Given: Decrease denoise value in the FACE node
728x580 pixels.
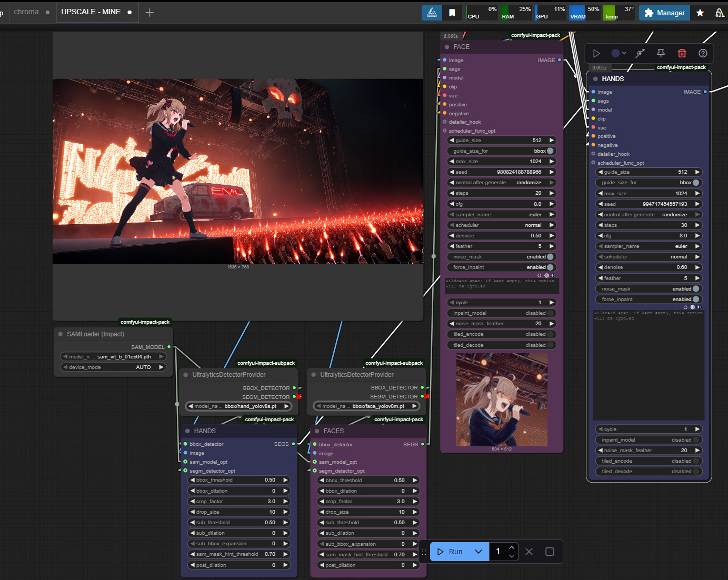Looking at the screenshot, I should 452,236.
